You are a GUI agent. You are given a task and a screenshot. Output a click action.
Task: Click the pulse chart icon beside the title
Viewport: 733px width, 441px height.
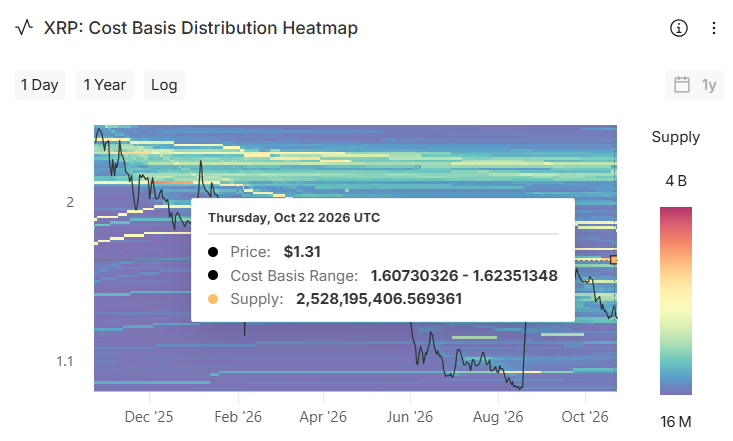tap(24, 28)
